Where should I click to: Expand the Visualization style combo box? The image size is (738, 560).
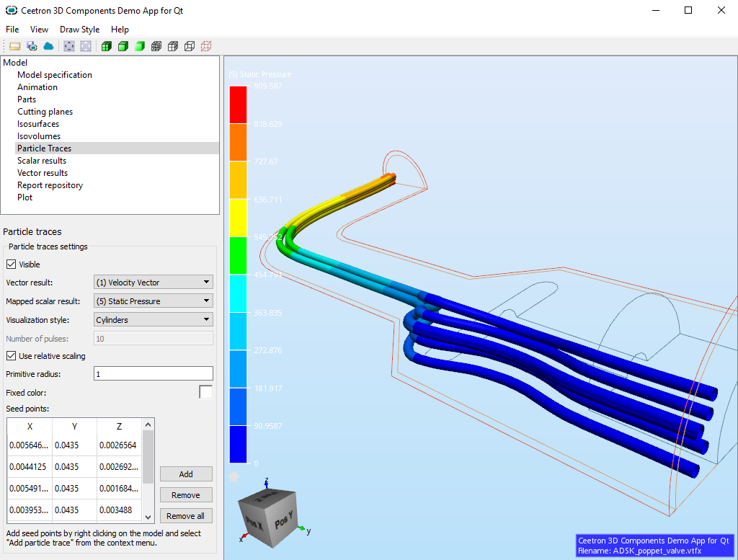(153, 319)
